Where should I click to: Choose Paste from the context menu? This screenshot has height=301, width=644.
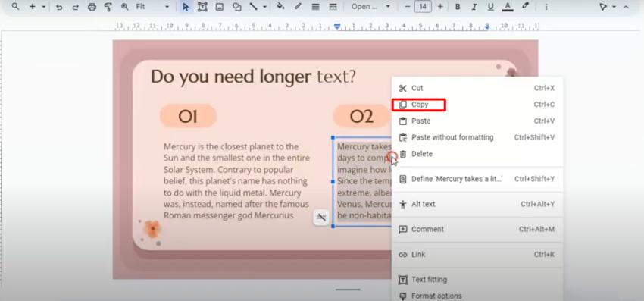(x=477, y=121)
